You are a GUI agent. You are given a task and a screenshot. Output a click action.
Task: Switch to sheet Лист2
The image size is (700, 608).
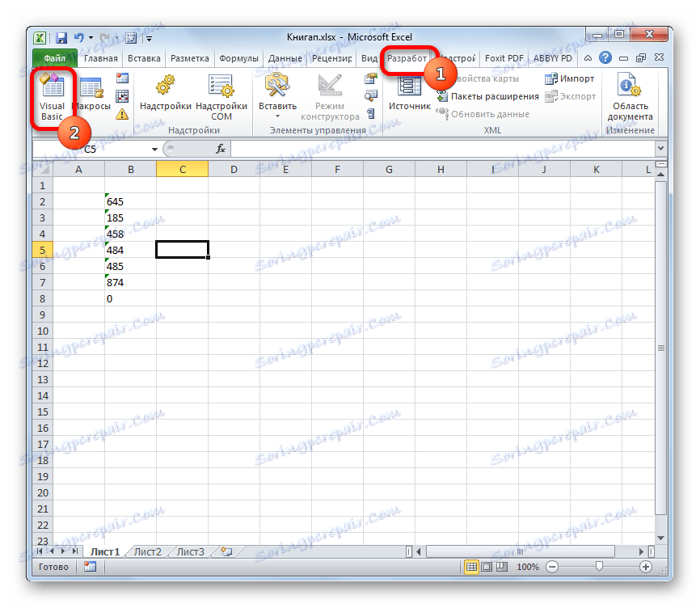pyautogui.click(x=148, y=552)
